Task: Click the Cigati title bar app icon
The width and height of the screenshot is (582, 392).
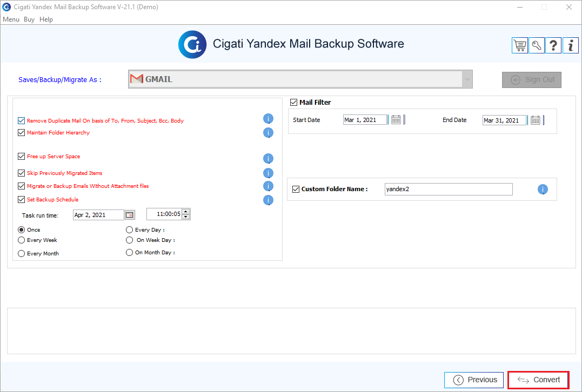Action: pos(6,6)
